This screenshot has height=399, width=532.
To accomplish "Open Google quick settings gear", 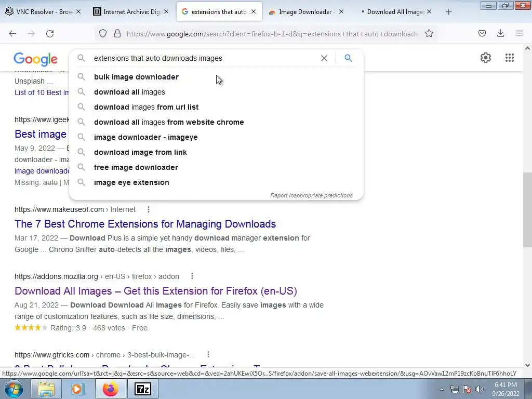I will pos(486,58).
